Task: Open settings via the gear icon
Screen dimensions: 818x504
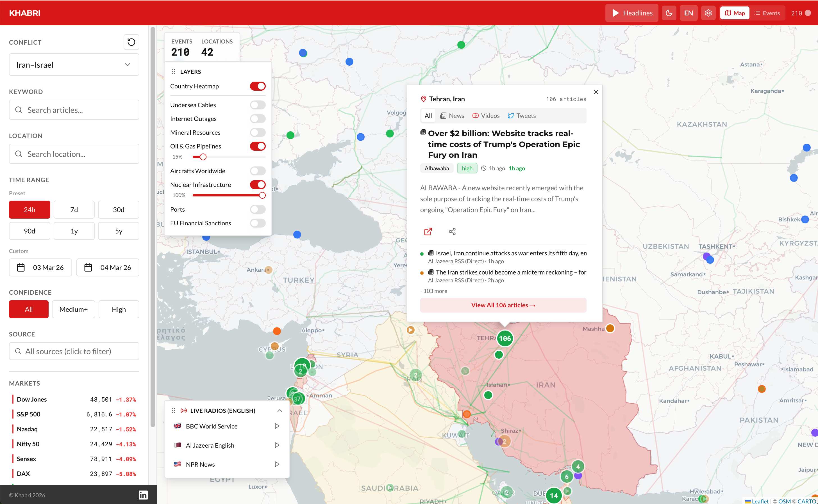Action: 708,13
